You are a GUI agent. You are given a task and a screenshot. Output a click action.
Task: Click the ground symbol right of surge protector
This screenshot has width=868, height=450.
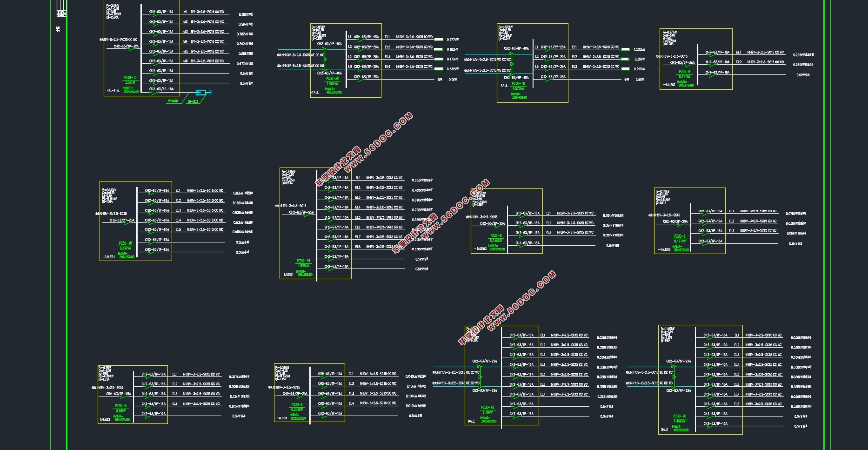pyautogui.click(x=211, y=93)
